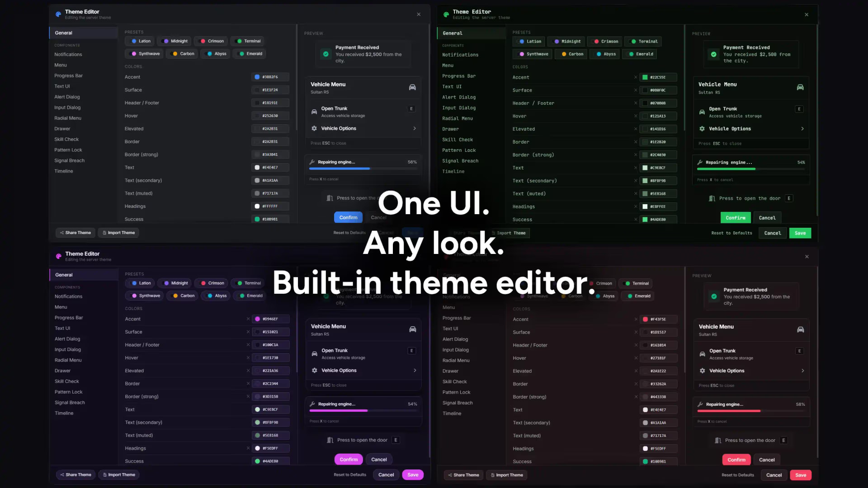The image size is (868, 488).
Task: Expand Vehicle Options chevron in pink preview
Action: click(x=415, y=371)
